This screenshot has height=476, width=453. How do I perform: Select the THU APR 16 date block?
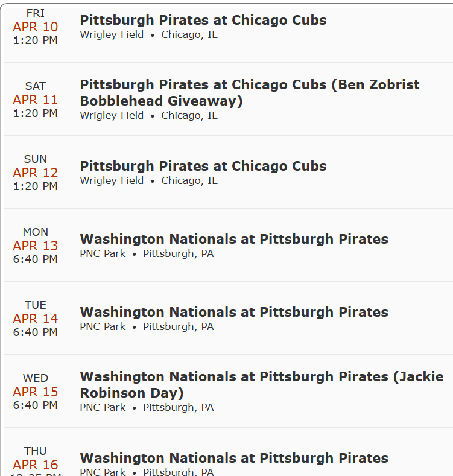tap(36, 462)
